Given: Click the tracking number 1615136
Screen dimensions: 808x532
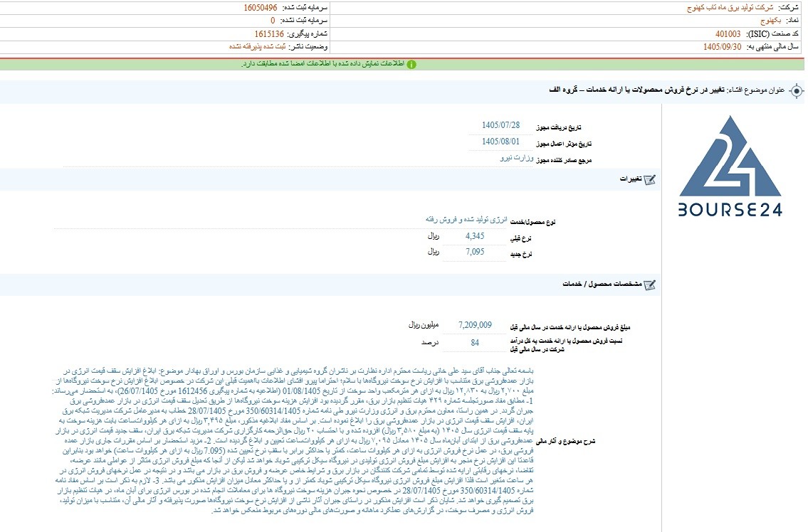Looking at the screenshot, I should tap(269, 34).
